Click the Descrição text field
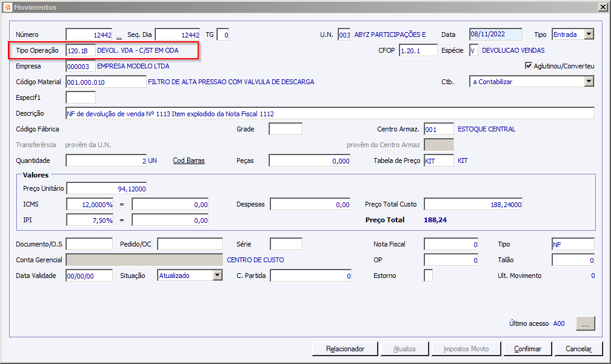 [x=330, y=113]
